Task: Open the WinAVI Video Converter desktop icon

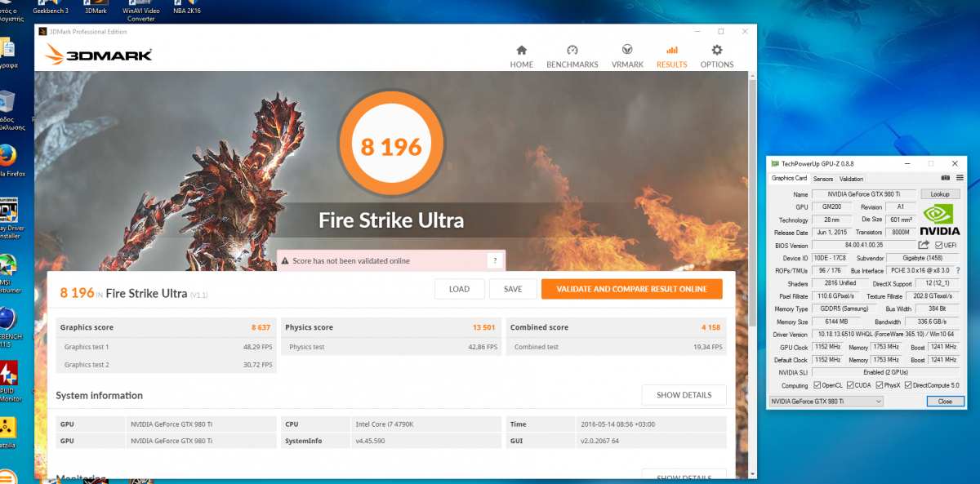Action: point(140,11)
